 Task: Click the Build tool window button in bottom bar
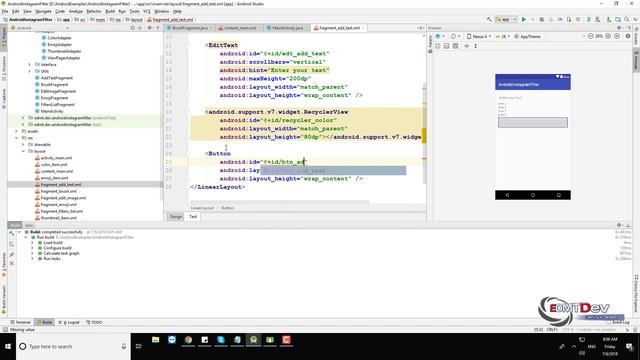click(44, 322)
